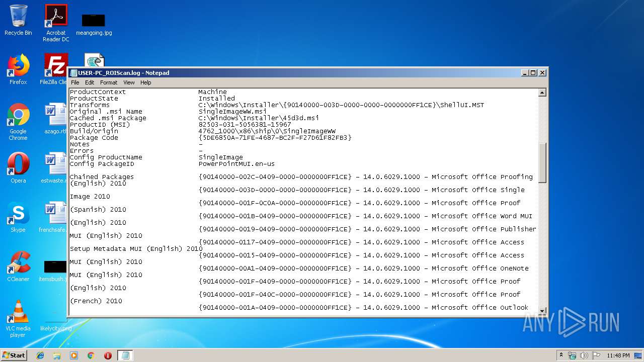This screenshot has width=644, height=362.
Task: Click the Notepad icon in the title bar
Action: 74,73
